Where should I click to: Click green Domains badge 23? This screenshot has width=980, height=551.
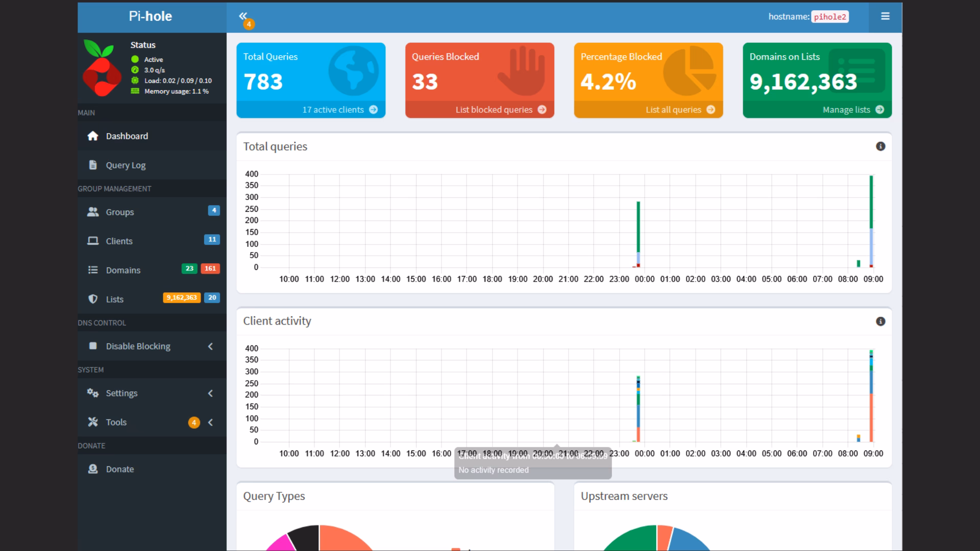[189, 268]
